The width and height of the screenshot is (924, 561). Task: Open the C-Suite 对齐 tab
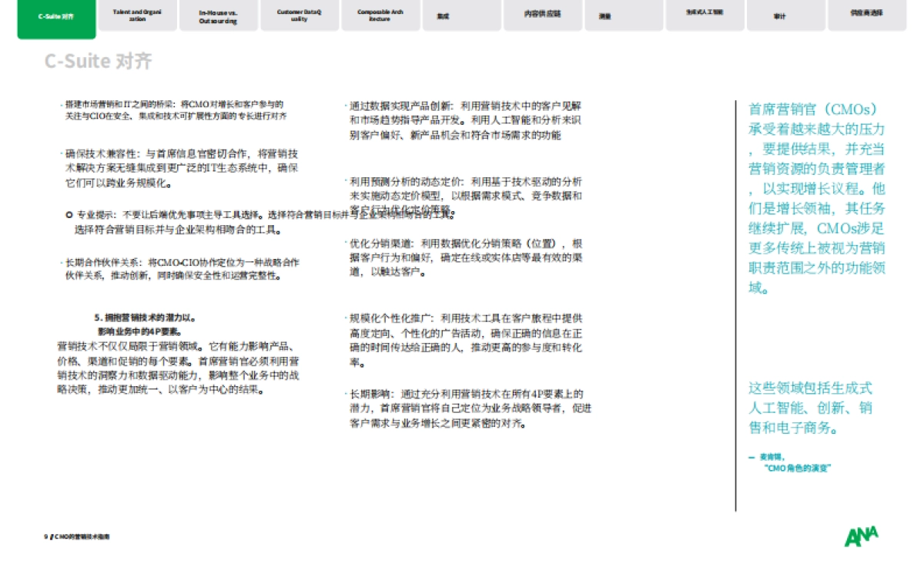[x=57, y=16]
